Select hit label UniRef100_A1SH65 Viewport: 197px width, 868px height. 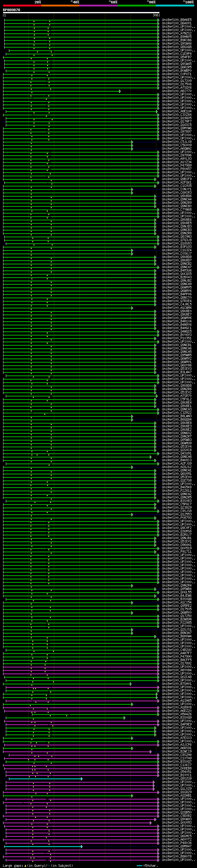point(177,700)
